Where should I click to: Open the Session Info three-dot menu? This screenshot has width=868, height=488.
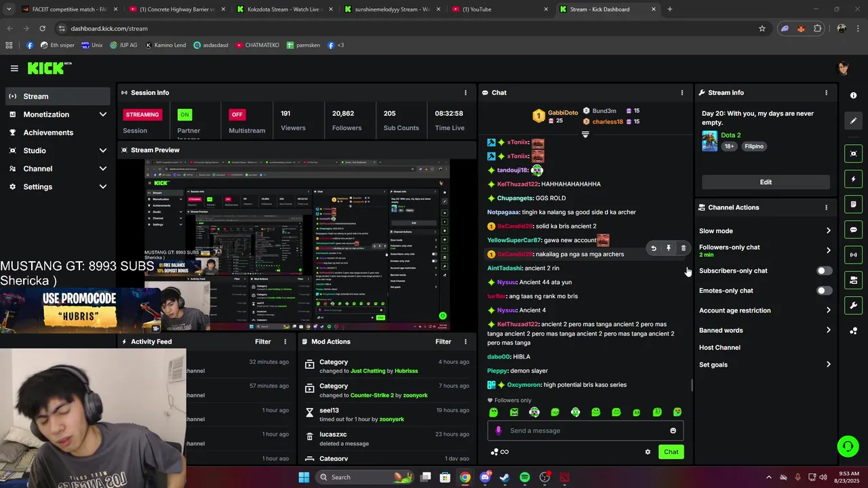(465, 93)
